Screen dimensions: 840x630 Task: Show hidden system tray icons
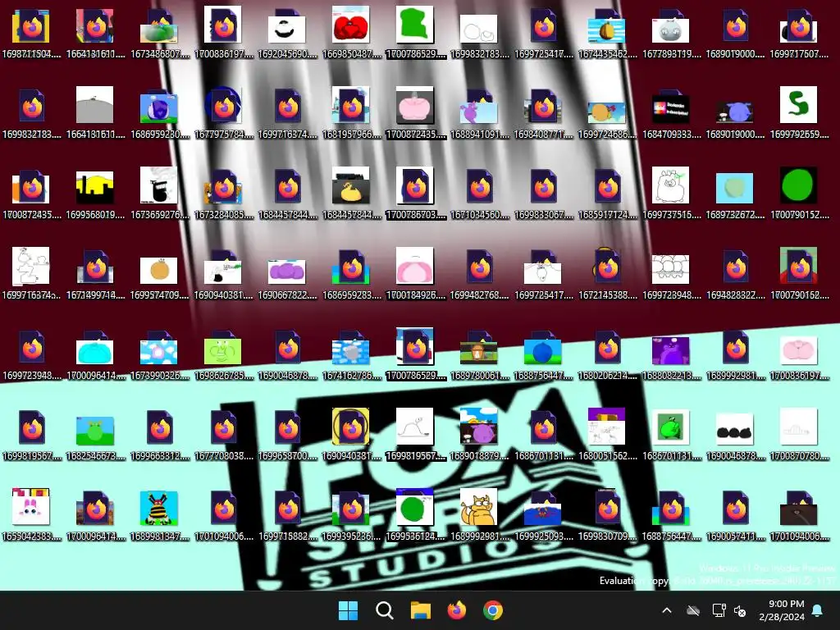coord(667,610)
